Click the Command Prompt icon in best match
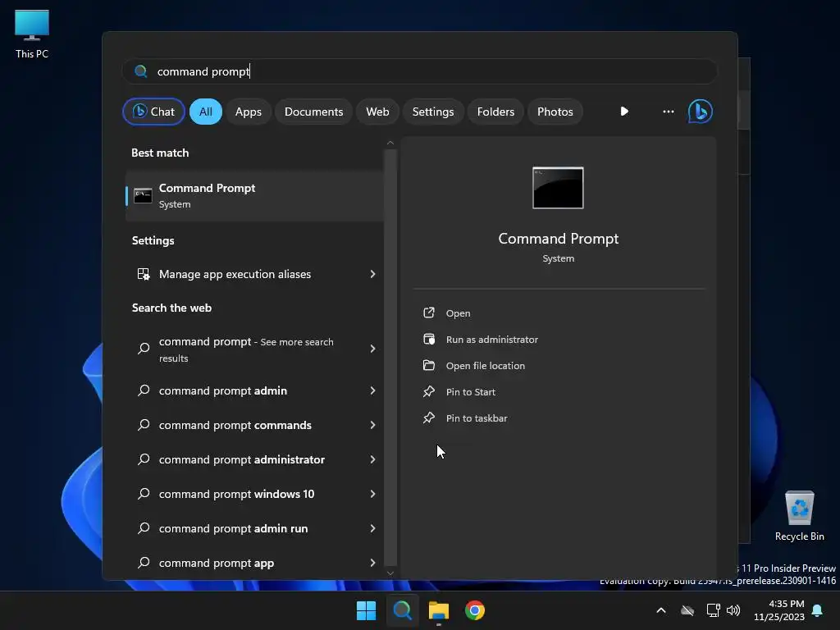 (x=143, y=196)
